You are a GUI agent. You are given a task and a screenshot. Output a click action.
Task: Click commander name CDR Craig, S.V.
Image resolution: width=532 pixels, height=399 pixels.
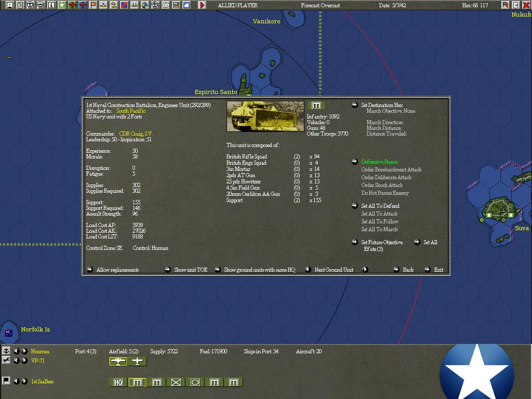136,134
